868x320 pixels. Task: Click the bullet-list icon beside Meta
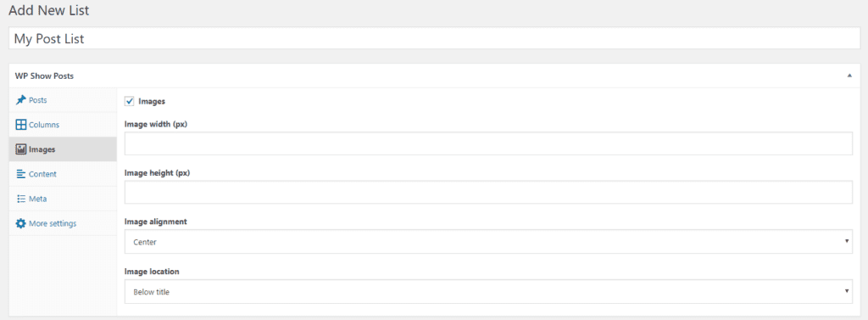[x=21, y=199]
